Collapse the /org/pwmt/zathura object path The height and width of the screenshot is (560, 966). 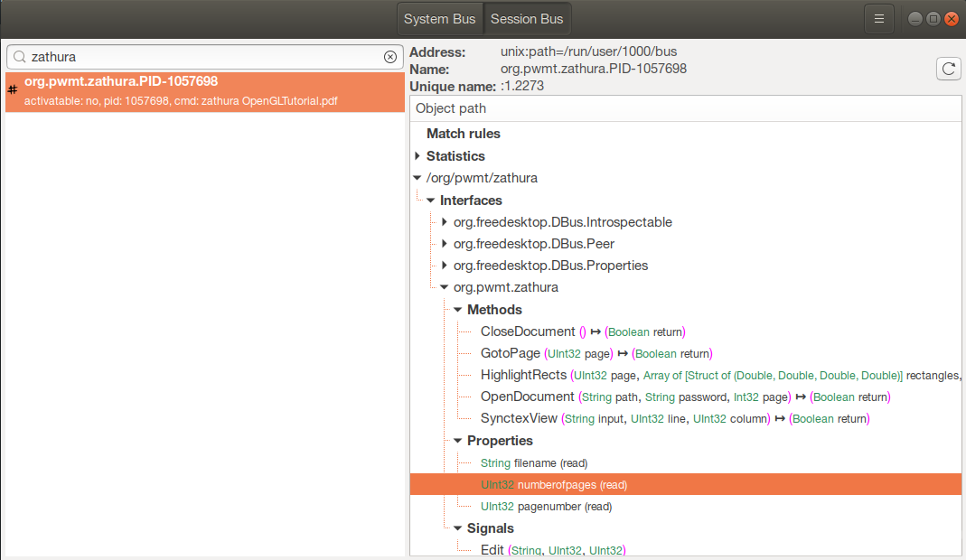pos(417,178)
